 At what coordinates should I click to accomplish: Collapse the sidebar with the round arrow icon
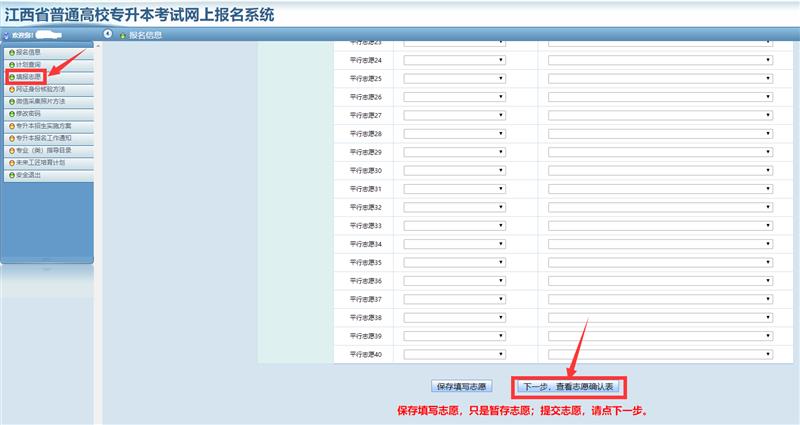pos(108,34)
